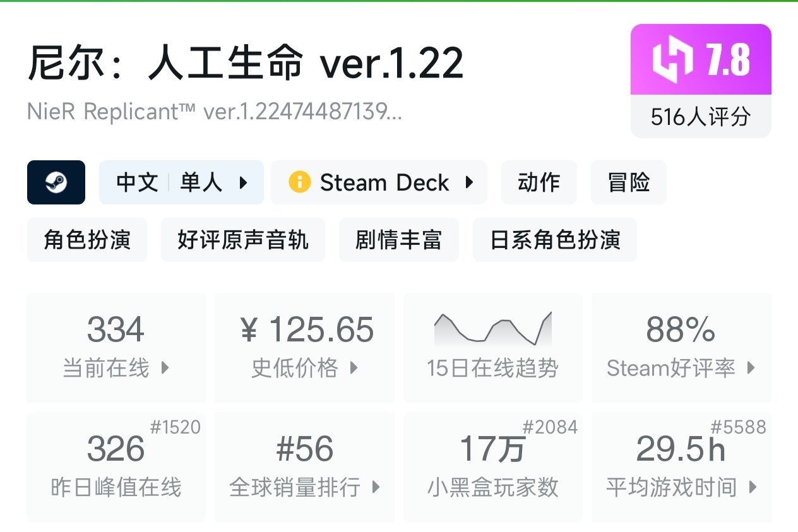Open the 昨日峰值在线 326 stat card

pos(116,467)
